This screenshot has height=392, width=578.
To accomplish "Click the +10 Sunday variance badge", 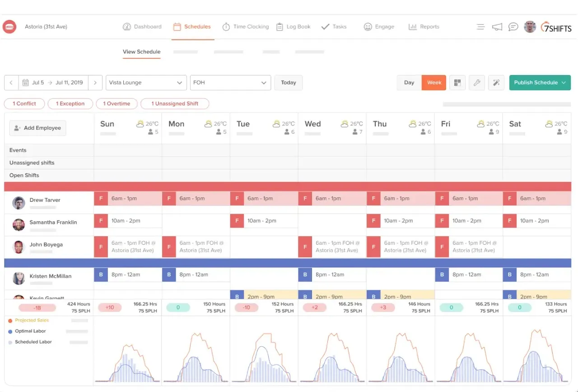I will point(110,308).
